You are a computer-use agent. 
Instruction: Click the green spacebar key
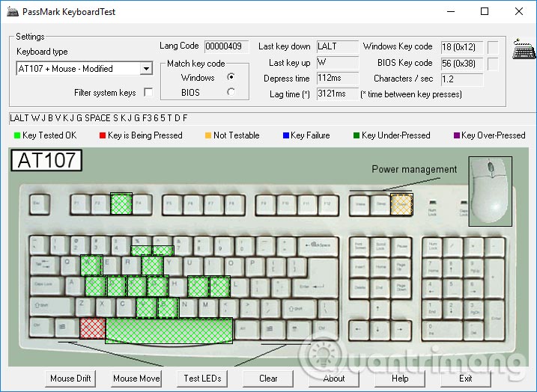click(169, 331)
